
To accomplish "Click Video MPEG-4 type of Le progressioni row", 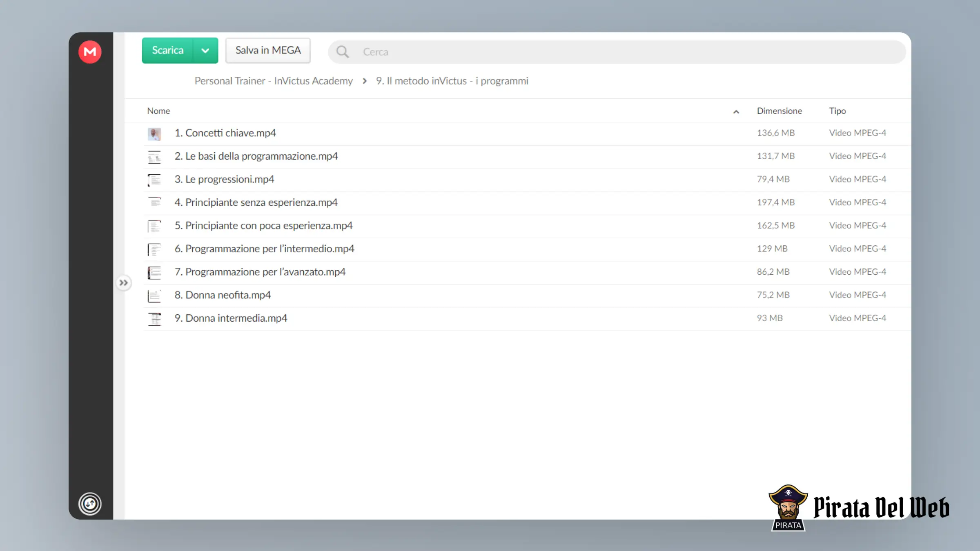I will [857, 179].
